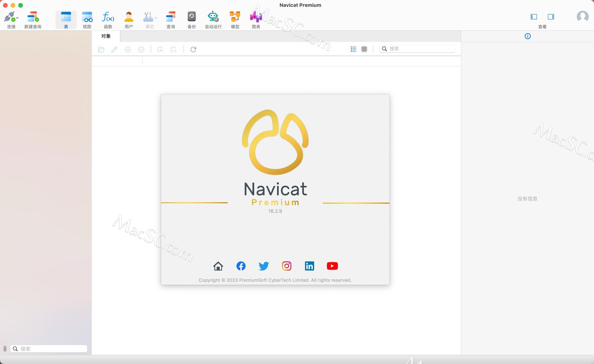Click the import wizard icon
Image resolution: width=594 pixels, height=364 pixels.
pos(160,49)
